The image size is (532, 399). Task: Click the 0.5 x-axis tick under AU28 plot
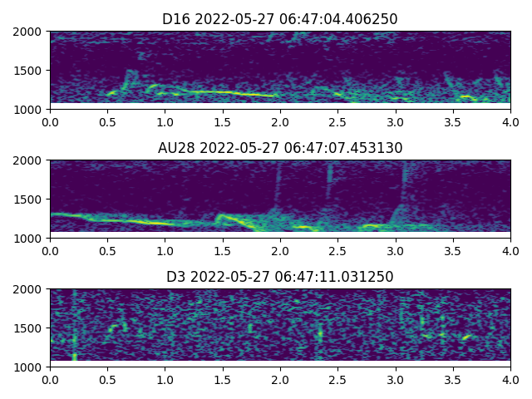click(x=107, y=250)
